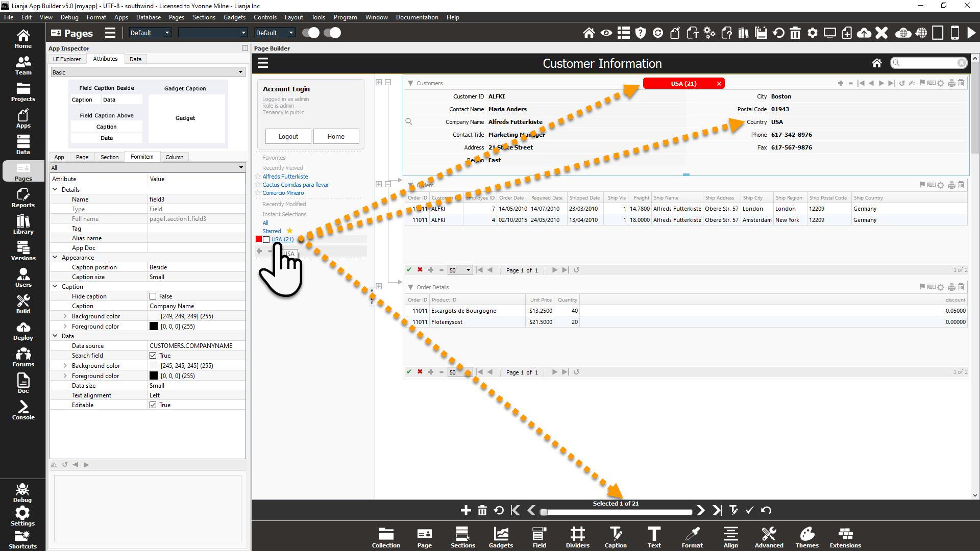The width and height of the screenshot is (980, 551).
Task: Switch to the Section attributes tab
Action: 109,157
